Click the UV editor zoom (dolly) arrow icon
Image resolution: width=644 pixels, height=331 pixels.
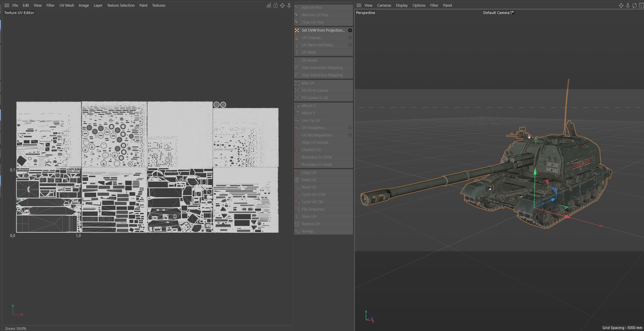tap(289, 5)
